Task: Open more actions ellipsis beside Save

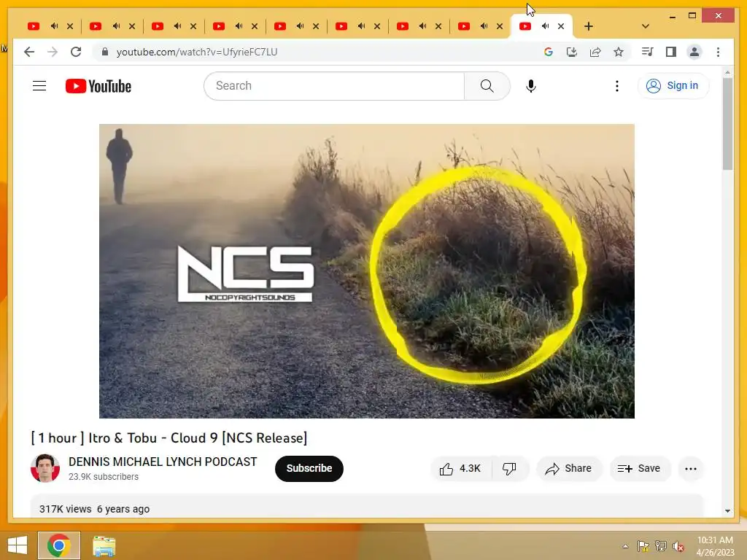Action: (x=690, y=469)
